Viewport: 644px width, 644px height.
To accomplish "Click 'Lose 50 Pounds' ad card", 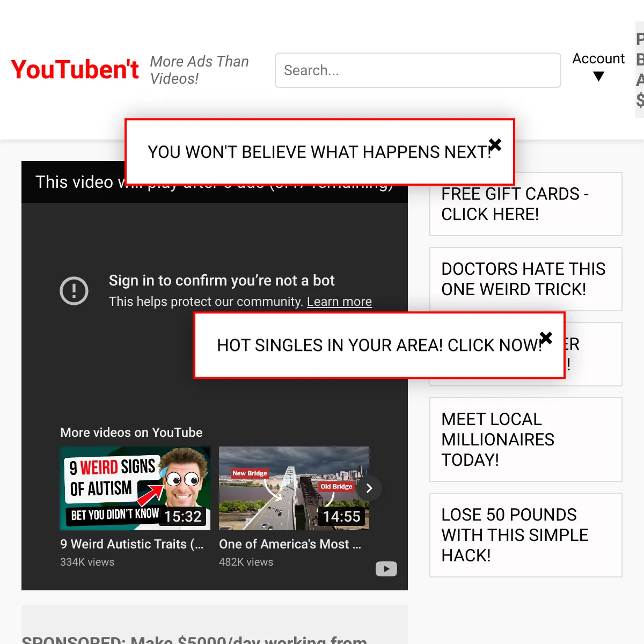I will (x=526, y=535).
